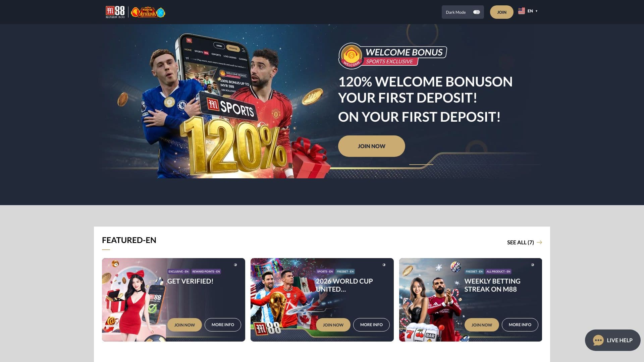Click small icon on Get Verified card
The width and height of the screenshot is (644, 362).
pyautogui.click(x=235, y=265)
